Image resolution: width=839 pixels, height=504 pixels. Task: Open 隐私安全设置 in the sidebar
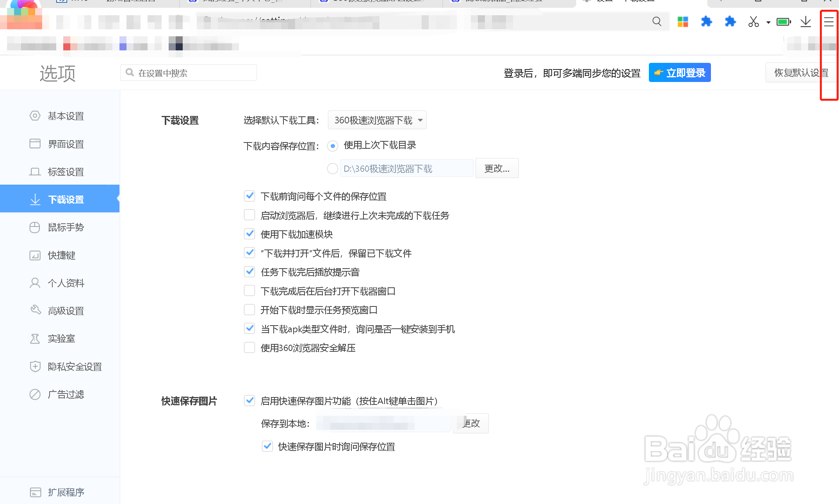pos(75,367)
